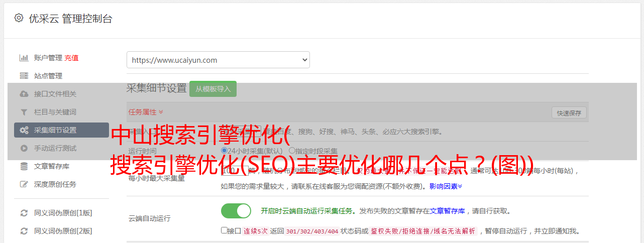Click the refresh icon for 同义词伪原创[1版]
This screenshot has width=644, height=243.
24,213
